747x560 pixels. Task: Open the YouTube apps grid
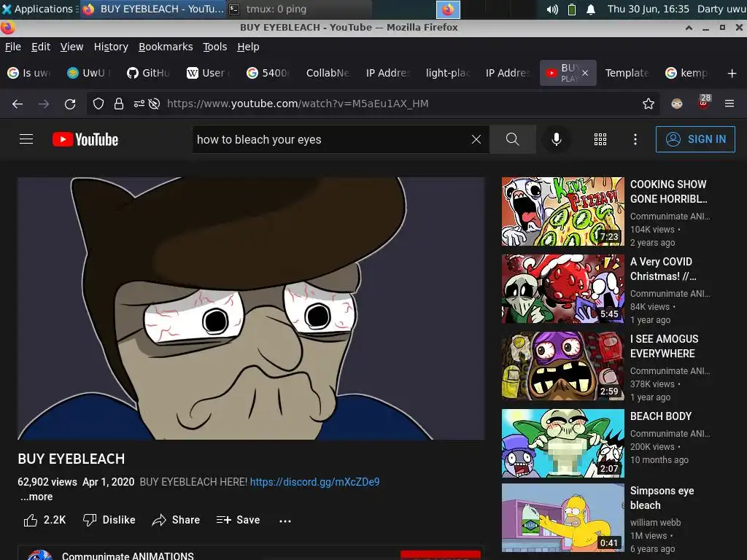[600, 139]
